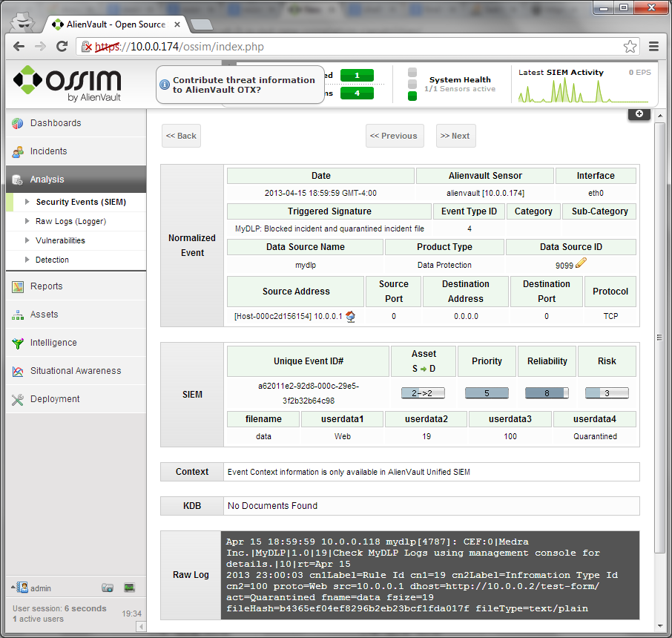The image size is (672, 638).
Task: Click the raw log text block
Action: 430,575
